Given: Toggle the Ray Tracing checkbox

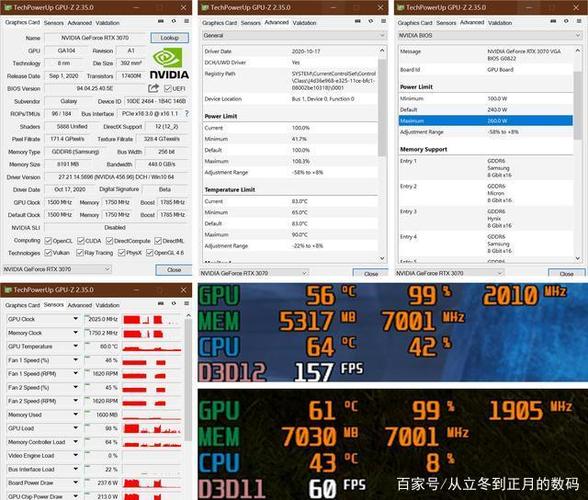Looking at the screenshot, I should pos(80,252).
